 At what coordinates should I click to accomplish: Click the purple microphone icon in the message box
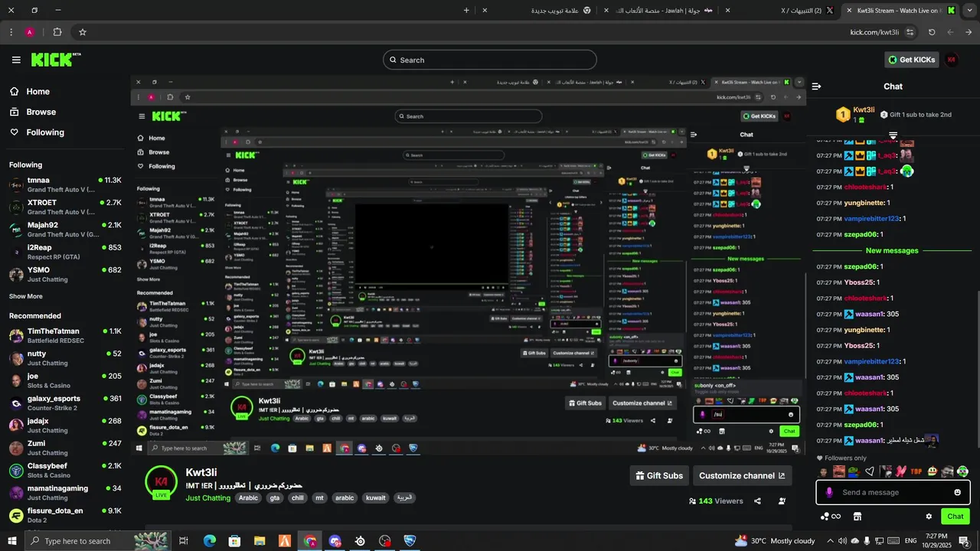click(828, 492)
